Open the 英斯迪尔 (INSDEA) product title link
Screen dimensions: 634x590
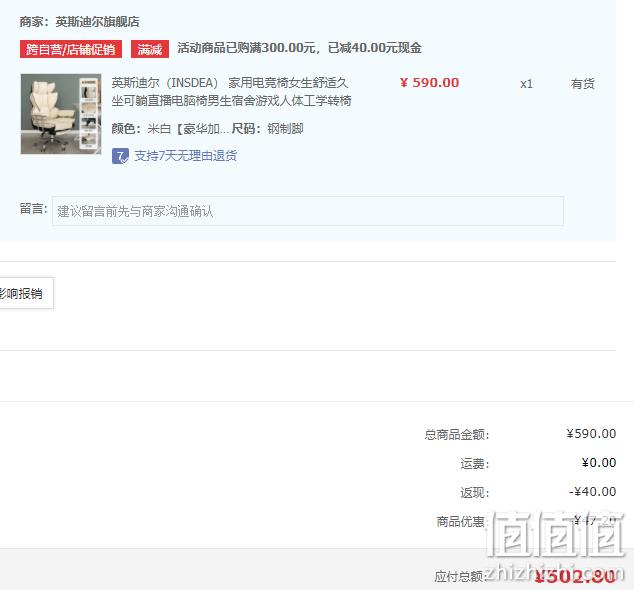pyautogui.click(x=231, y=92)
